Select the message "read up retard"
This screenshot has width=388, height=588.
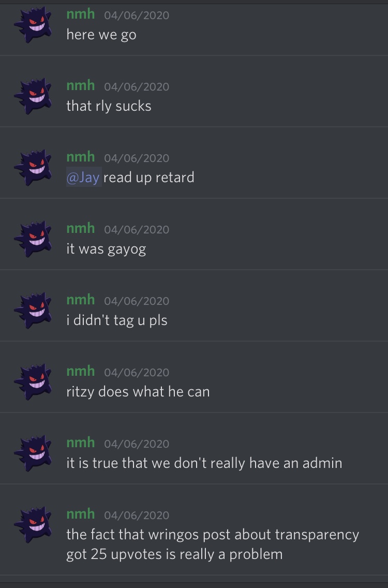[149, 178]
